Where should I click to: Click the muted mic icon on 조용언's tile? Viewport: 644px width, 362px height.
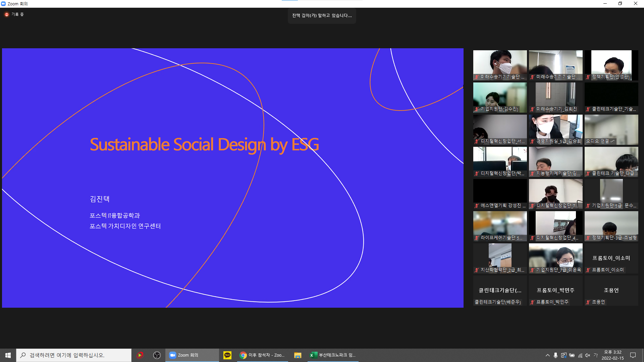tap(588, 302)
